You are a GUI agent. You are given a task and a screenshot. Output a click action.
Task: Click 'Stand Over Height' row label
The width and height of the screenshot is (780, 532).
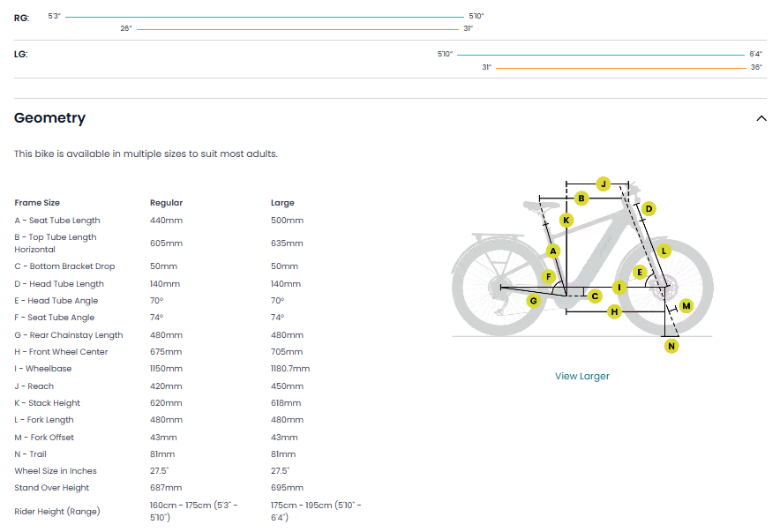(52, 488)
